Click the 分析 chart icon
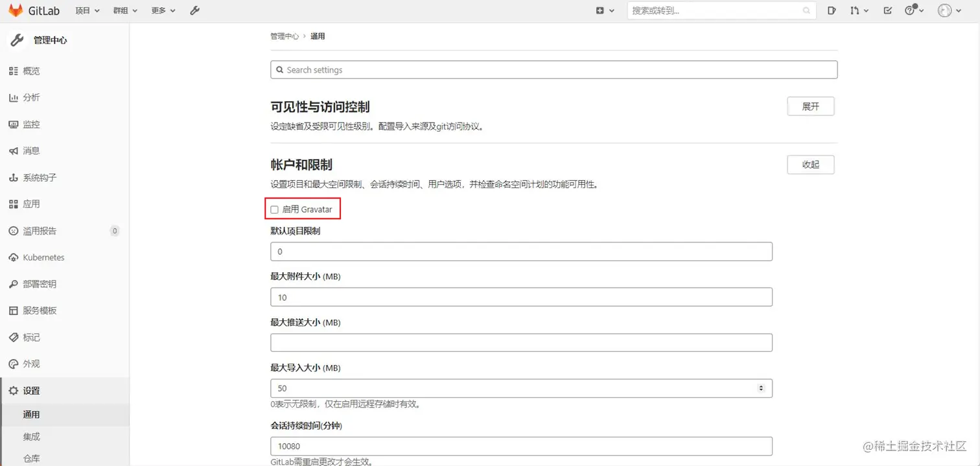The image size is (980, 466). [13, 98]
